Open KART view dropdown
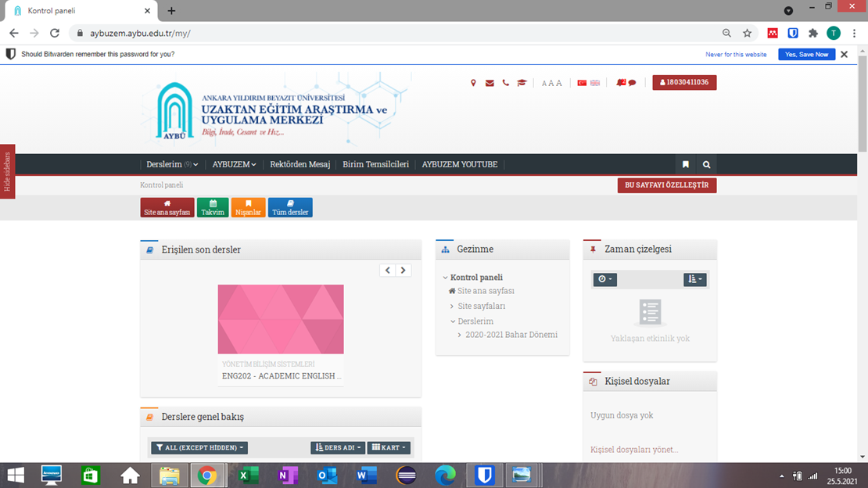 [x=389, y=447]
